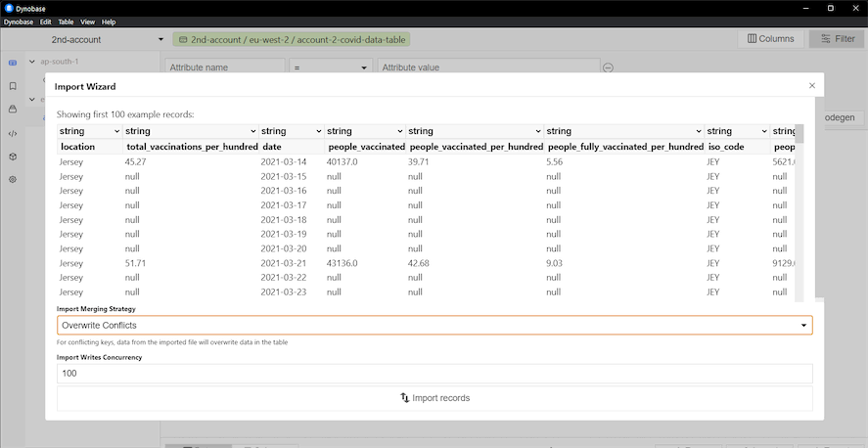The width and height of the screenshot is (868, 448).
Task: Click the Import records arrows icon
Action: coord(405,398)
